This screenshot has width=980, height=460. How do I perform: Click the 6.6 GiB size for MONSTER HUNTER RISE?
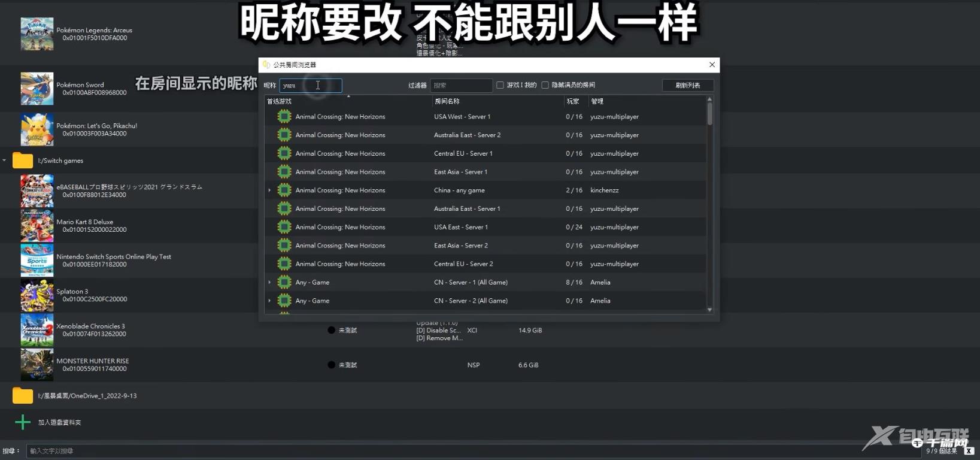529,365
